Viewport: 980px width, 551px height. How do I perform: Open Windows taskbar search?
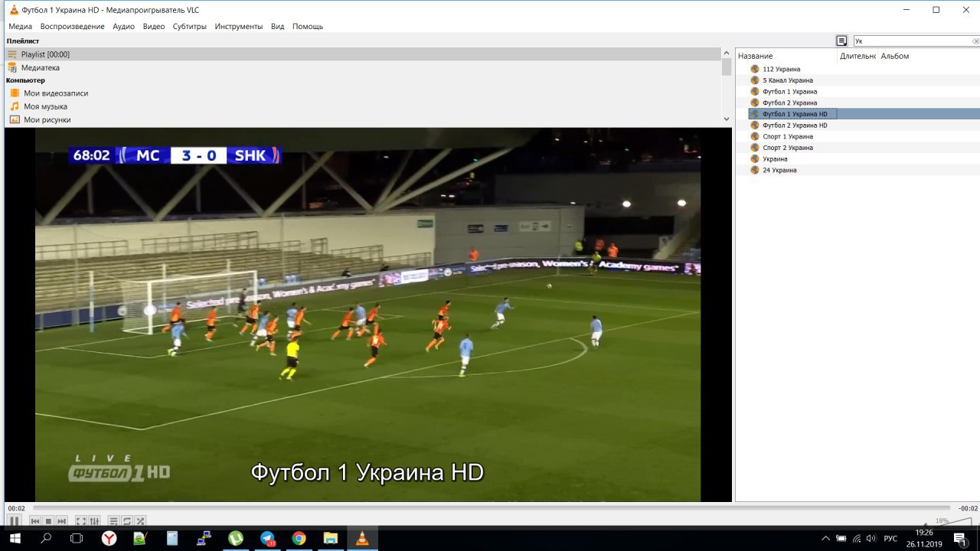tap(46, 539)
